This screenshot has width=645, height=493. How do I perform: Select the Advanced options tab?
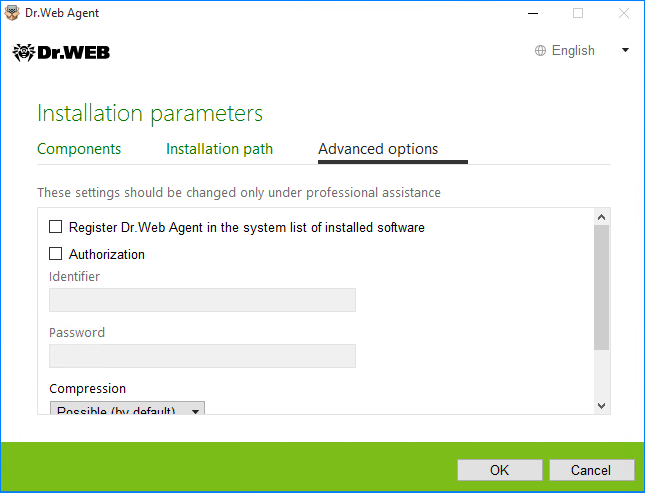[378, 149]
